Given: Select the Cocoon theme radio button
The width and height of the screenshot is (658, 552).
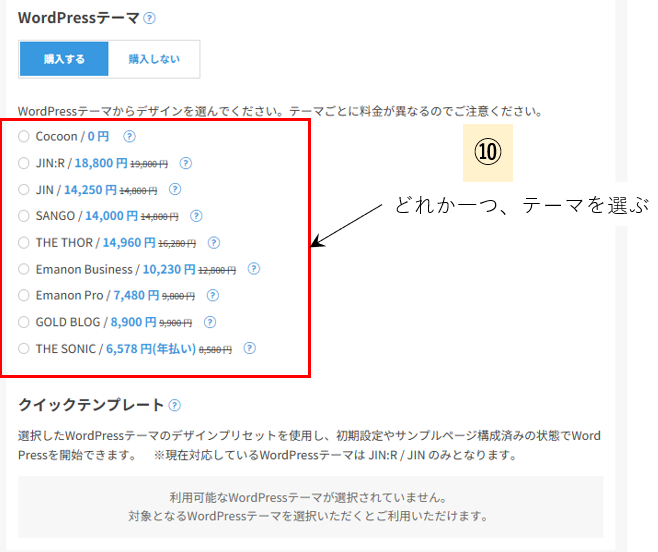Looking at the screenshot, I should click(x=24, y=136).
